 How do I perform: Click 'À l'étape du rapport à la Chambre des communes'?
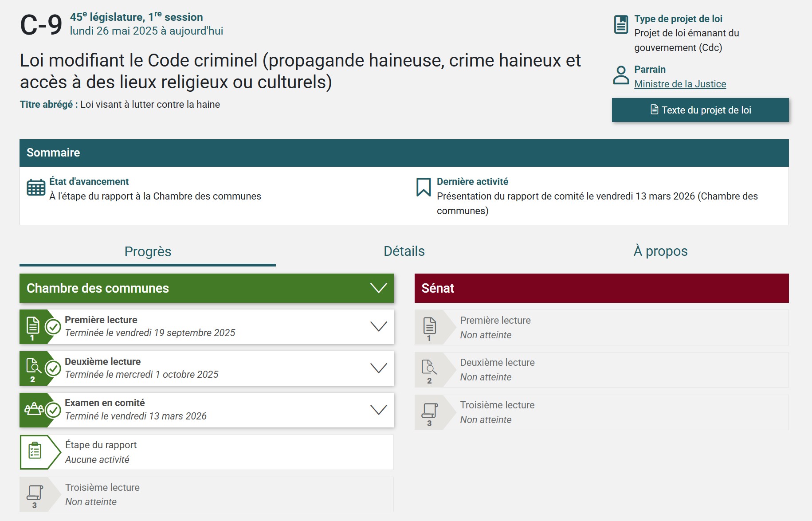click(x=155, y=196)
